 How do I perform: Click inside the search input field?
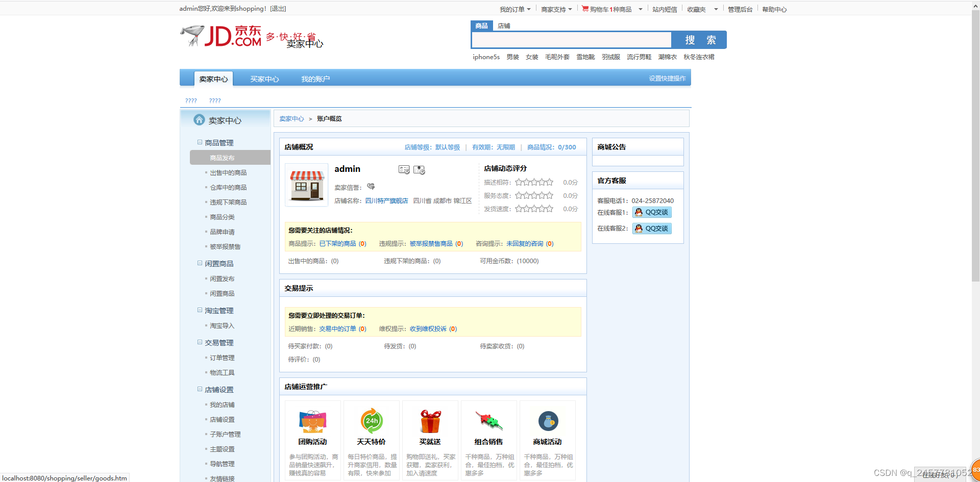click(x=571, y=39)
